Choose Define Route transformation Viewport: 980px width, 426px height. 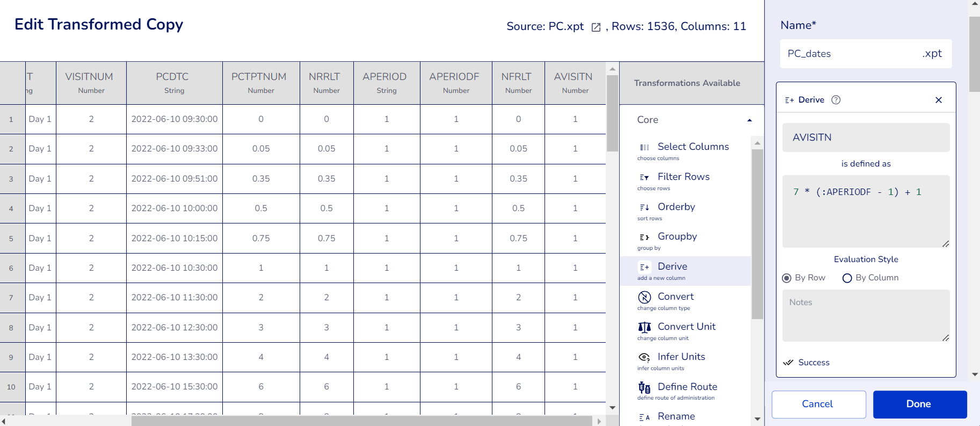click(x=685, y=391)
